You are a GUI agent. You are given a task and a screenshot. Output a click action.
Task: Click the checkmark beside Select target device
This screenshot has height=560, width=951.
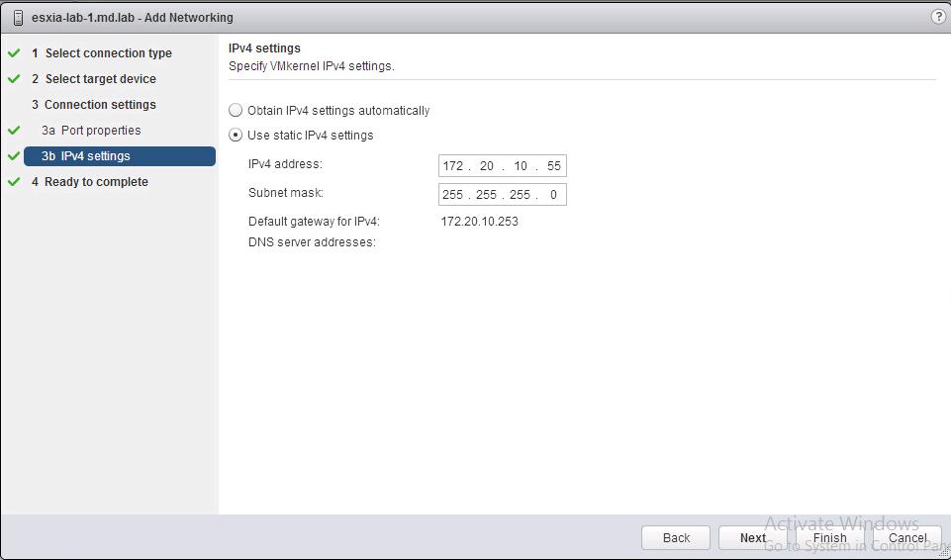coord(14,79)
